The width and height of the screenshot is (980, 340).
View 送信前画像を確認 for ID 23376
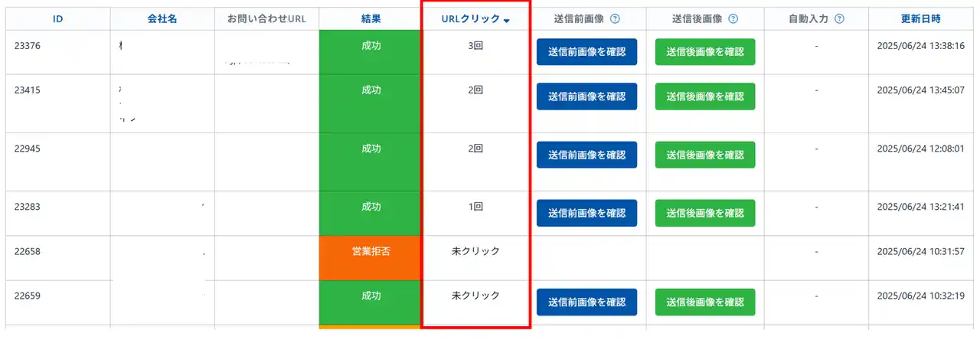point(586,52)
